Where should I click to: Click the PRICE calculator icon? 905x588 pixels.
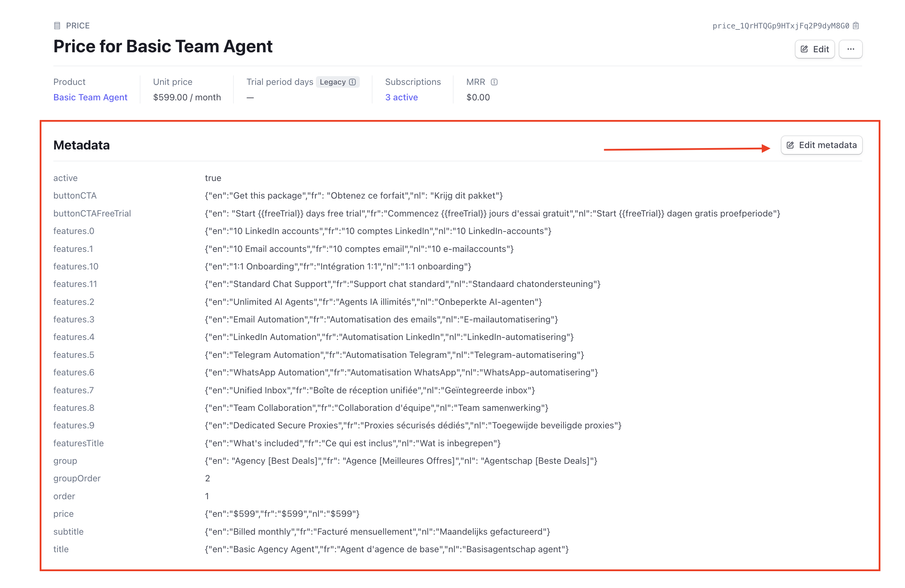(x=57, y=26)
